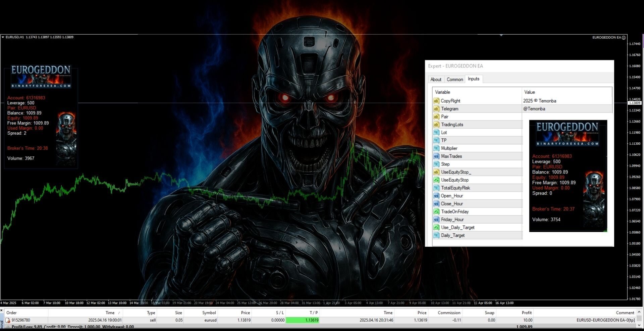The image size is (644, 331).
Task: Select the Inputs tab
Action: pos(474,79)
